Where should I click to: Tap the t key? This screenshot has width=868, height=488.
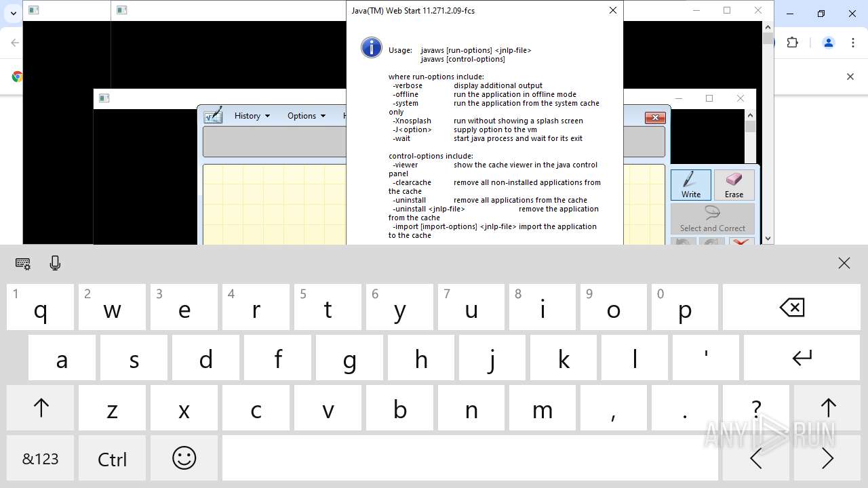pyautogui.click(x=328, y=307)
